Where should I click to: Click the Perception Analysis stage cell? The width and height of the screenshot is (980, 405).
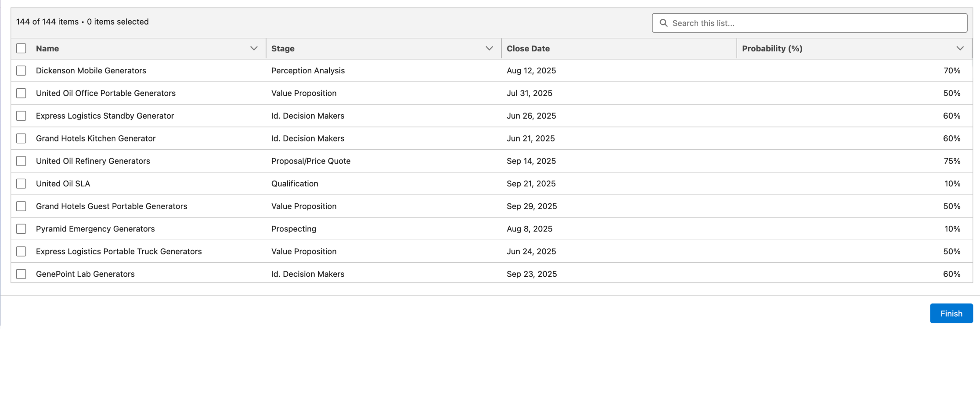(308, 71)
